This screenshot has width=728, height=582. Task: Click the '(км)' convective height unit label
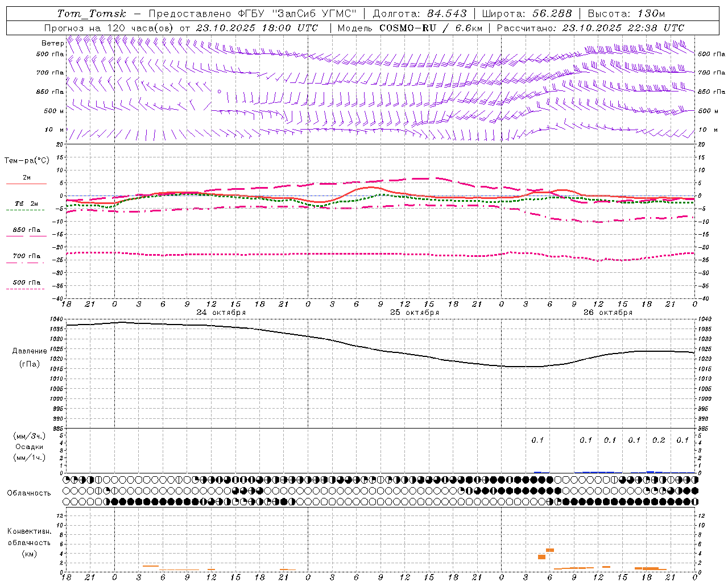point(30,554)
